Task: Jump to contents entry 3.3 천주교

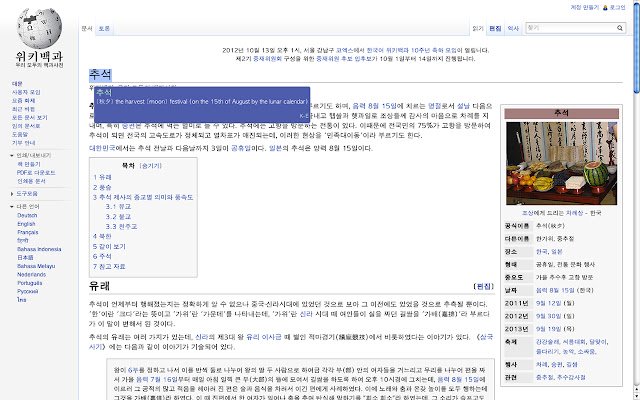Action: tap(121, 227)
